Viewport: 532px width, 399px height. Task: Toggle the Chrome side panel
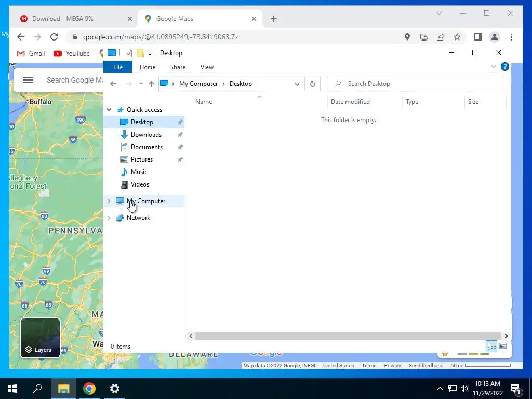click(x=478, y=37)
